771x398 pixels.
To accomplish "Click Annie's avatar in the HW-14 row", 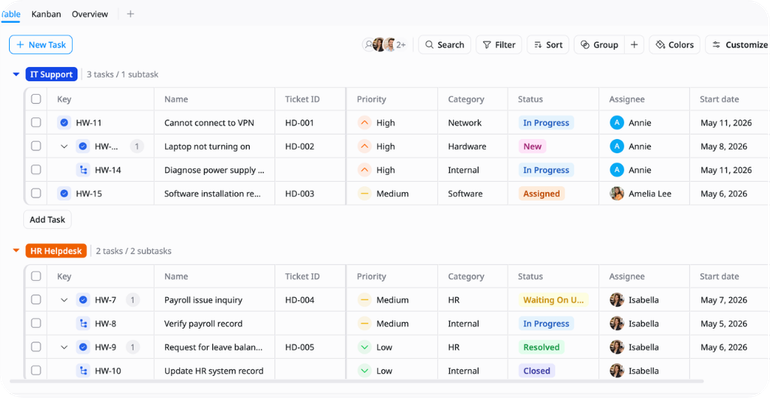I will pyautogui.click(x=617, y=170).
